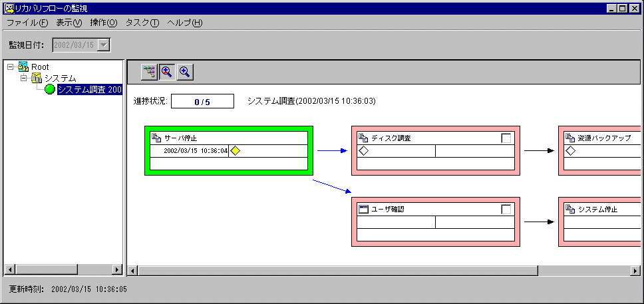
Task: Click the window icon in ユーザ確認 box
Action: (364, 209)
